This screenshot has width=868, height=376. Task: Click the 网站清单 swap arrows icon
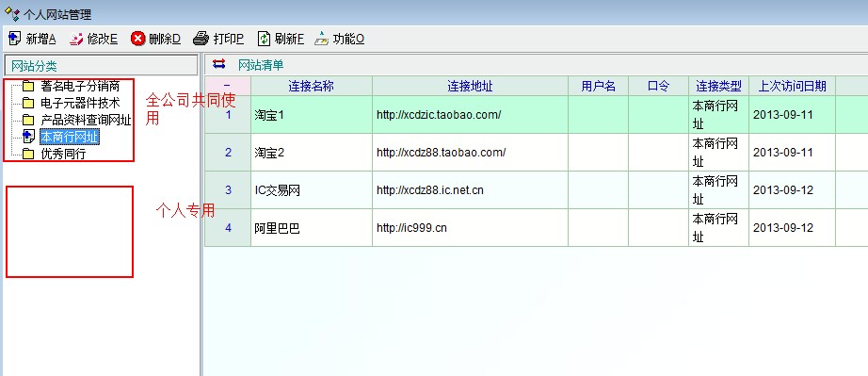[219, 64]
